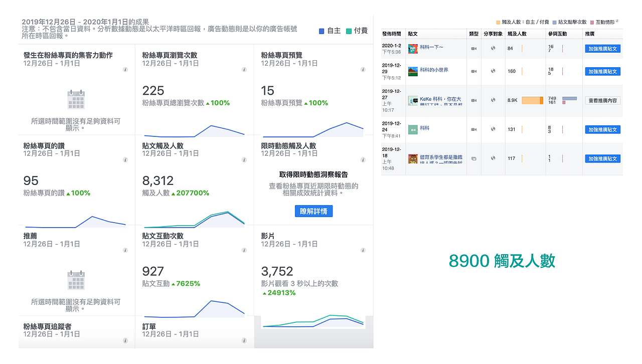Image resolution: width=642 pixels, height=364 pixels.
Task: Open info icon on 發生在粉絲專頁的集客力動作 card
Action: pos(125,70)
